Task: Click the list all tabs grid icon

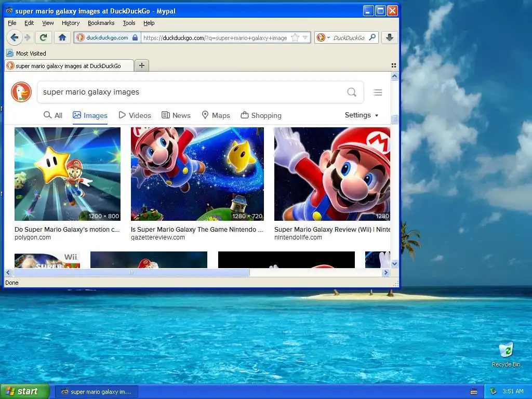Action: click(x=394, y=65)
